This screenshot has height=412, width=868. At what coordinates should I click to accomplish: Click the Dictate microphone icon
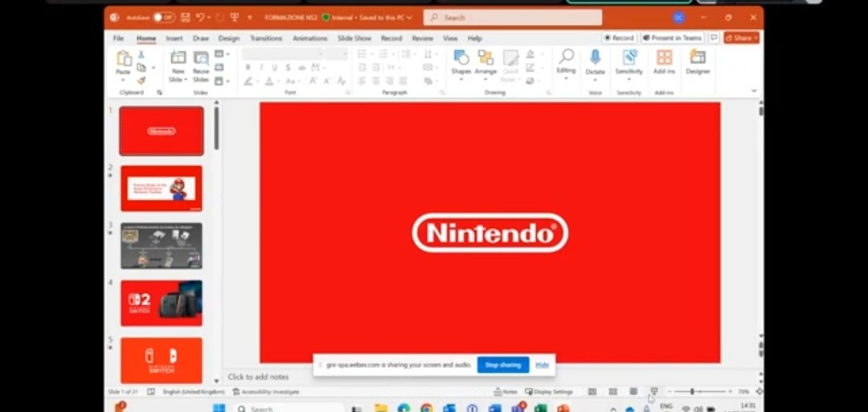coord(595,59)
